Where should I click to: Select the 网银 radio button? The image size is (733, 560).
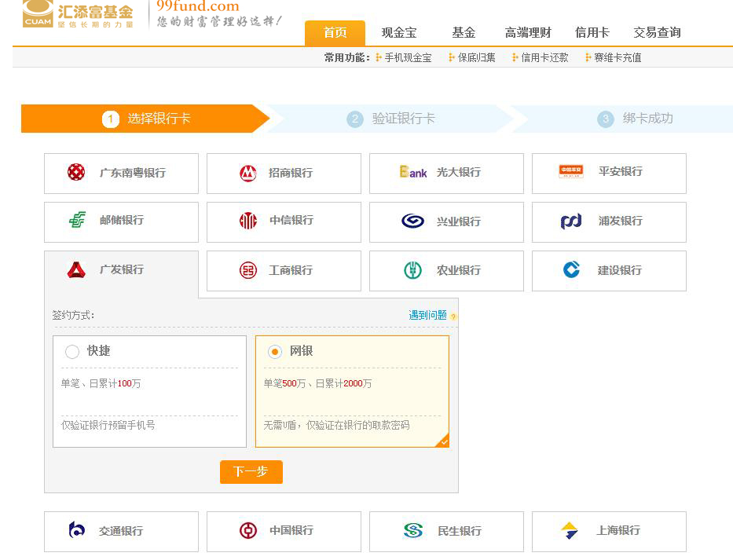point(274,352)
